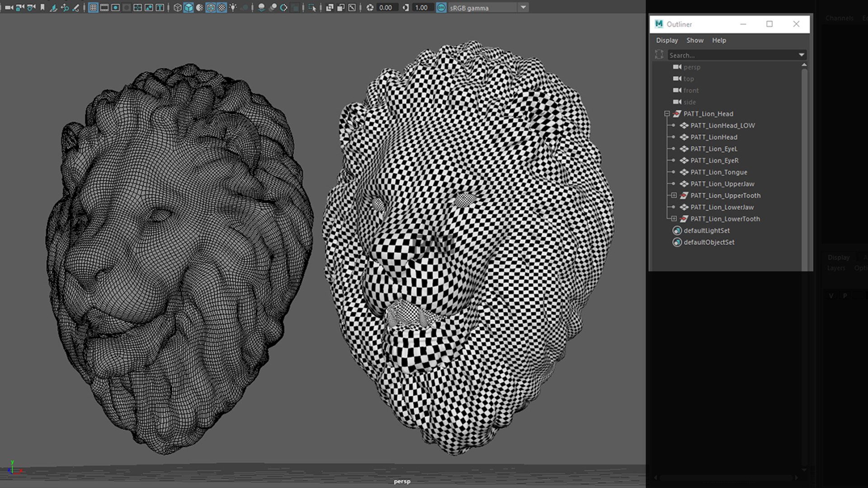Toggle the Film Gate overlay
This screenshot has height=488, width=868.
tap(104, 8)
